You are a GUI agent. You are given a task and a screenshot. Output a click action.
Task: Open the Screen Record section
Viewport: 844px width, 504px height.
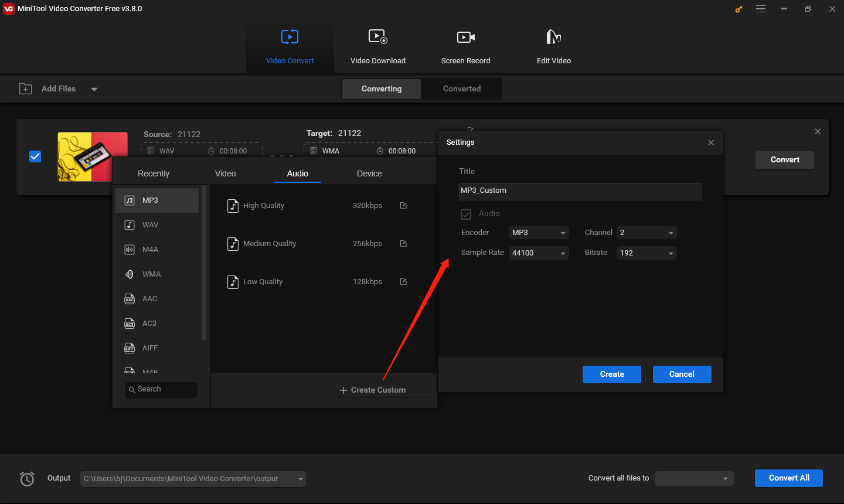(466, 47)
